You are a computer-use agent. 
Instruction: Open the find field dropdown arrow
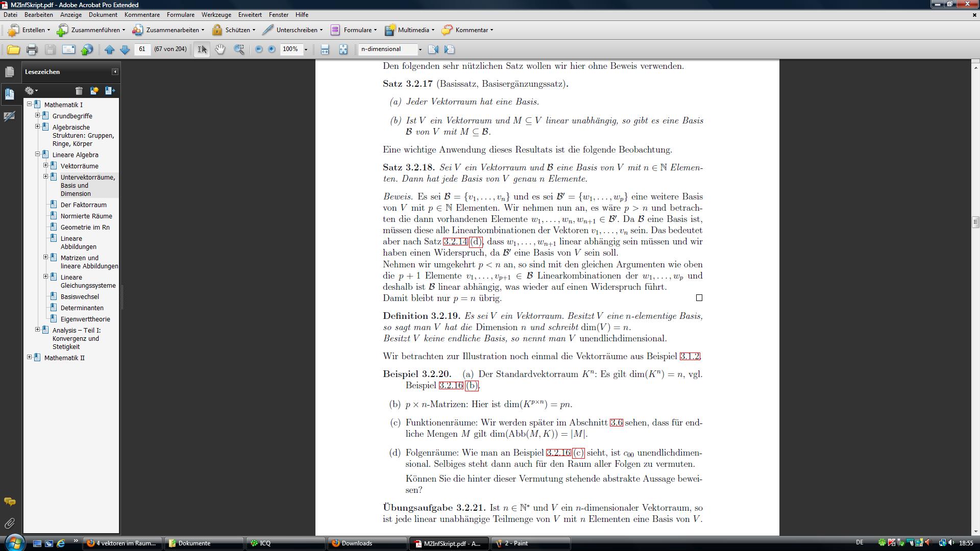click(420, 49)
